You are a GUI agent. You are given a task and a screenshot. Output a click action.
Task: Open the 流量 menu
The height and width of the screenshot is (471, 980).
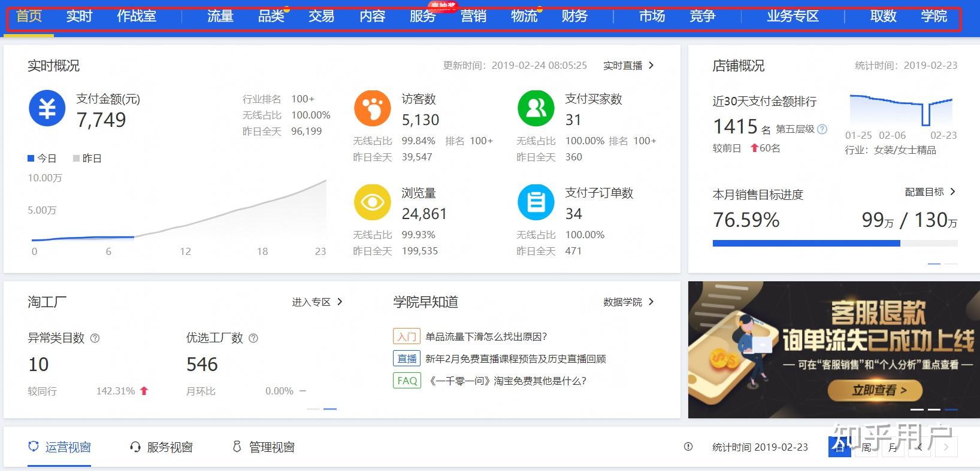click(x=220, y=16)
